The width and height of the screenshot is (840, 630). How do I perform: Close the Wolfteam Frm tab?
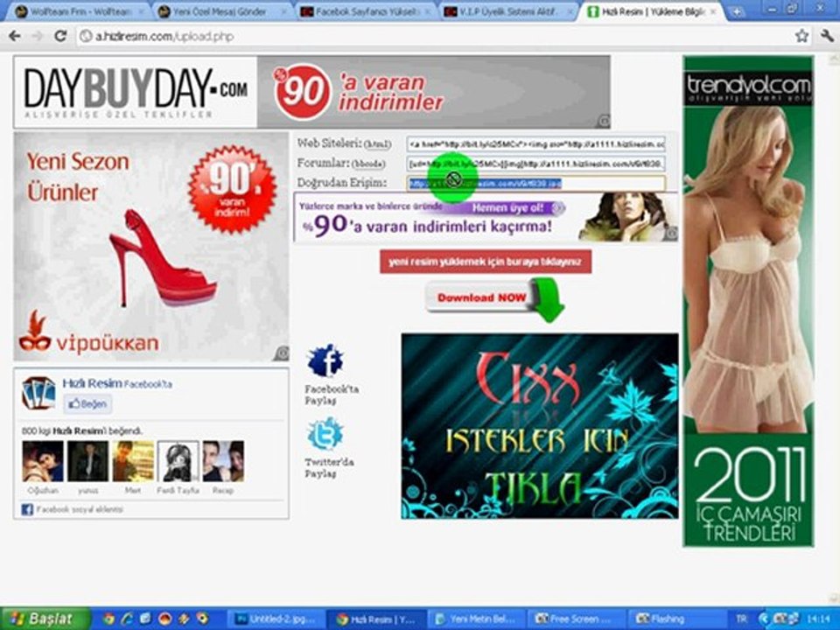click(x=142, y=11)
